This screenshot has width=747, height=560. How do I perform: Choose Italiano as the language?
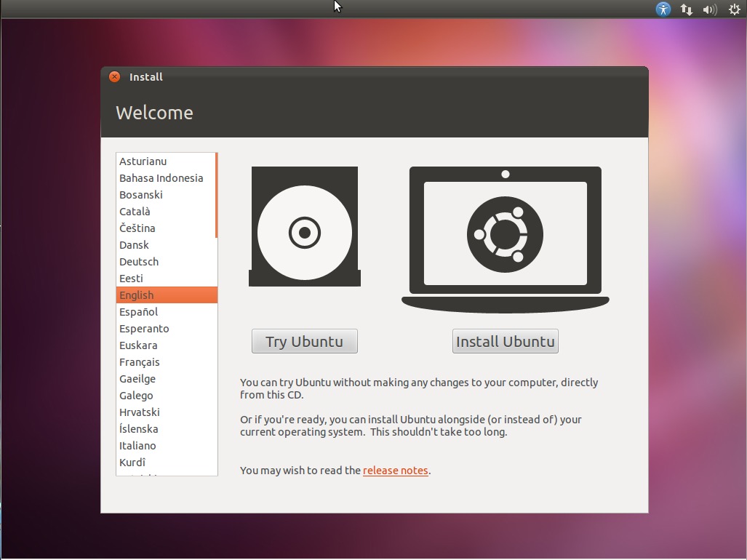166,446
